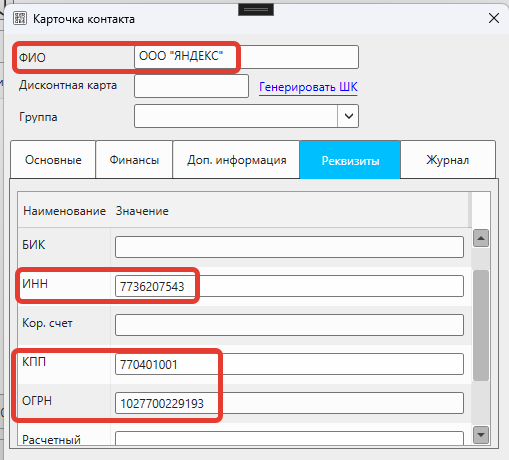Click the Кор. счет value field
The width and height of the screenshot is (509, 460).
coord(289,325)
